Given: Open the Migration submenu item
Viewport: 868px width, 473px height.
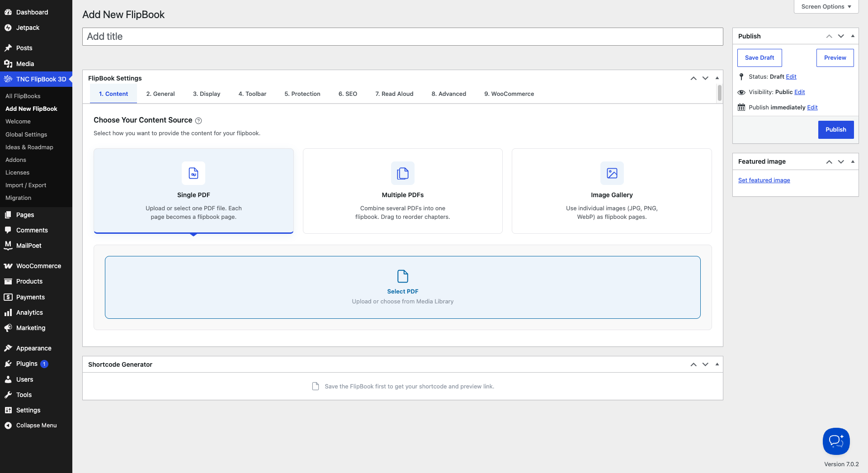Looking at the screenshot, I should [x=19, y=198].
